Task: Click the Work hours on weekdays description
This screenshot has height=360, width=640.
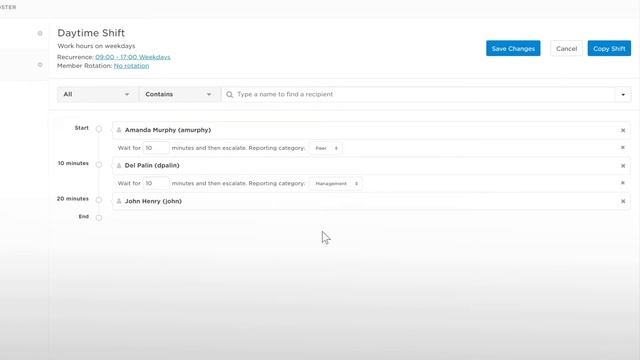Action: coord(96,46)
